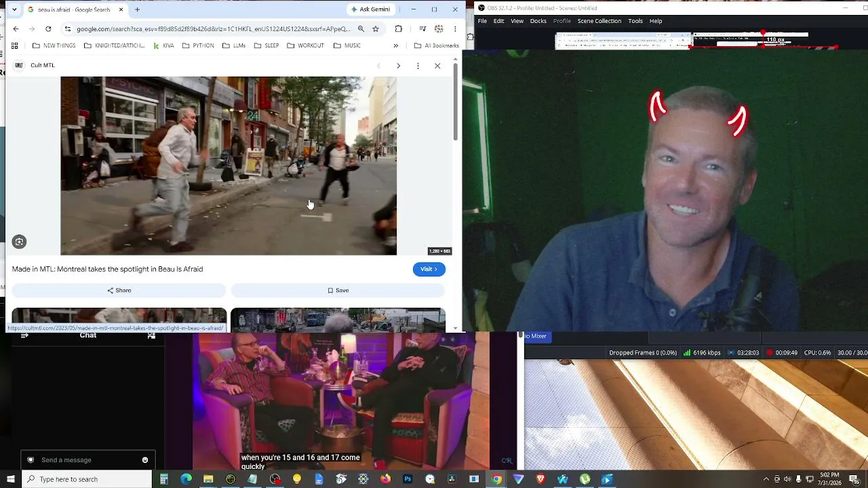Close the beau is afraid tab

121,9
